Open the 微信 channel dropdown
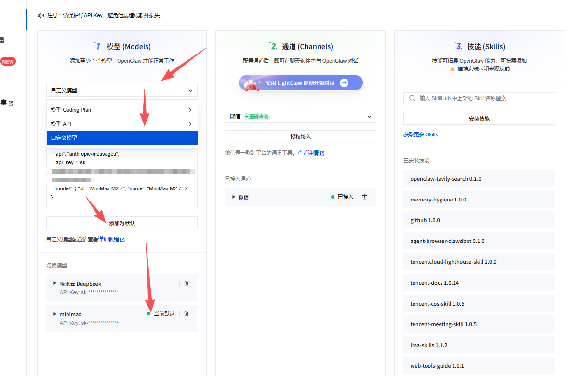This screenshot has width=588, height=376. tap(300, 116)
